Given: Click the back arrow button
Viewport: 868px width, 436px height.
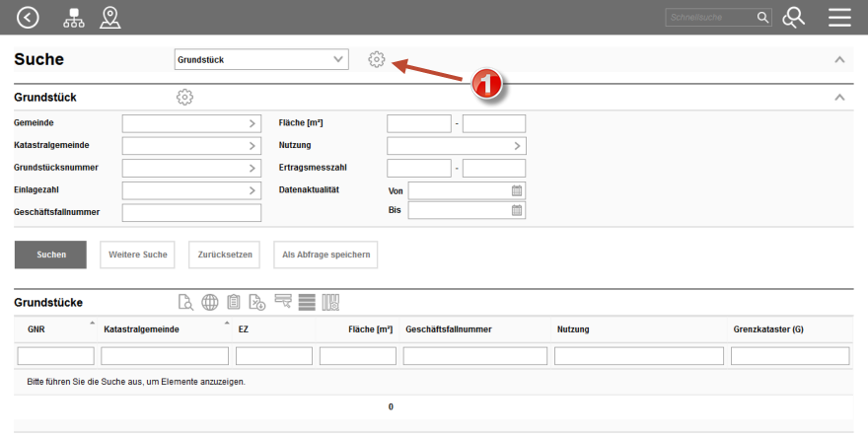Looking at the screenshot, I should click(x=29, y=17).
